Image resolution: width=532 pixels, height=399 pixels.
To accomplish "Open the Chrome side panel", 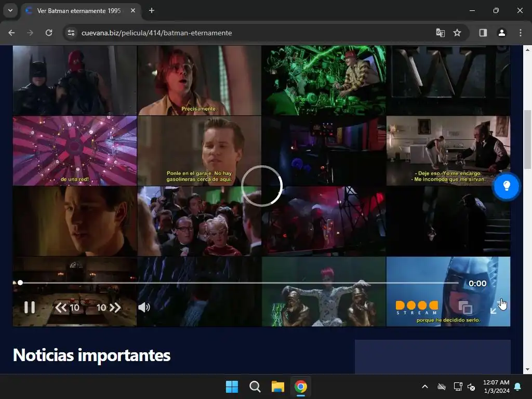I will pos(483,33).
